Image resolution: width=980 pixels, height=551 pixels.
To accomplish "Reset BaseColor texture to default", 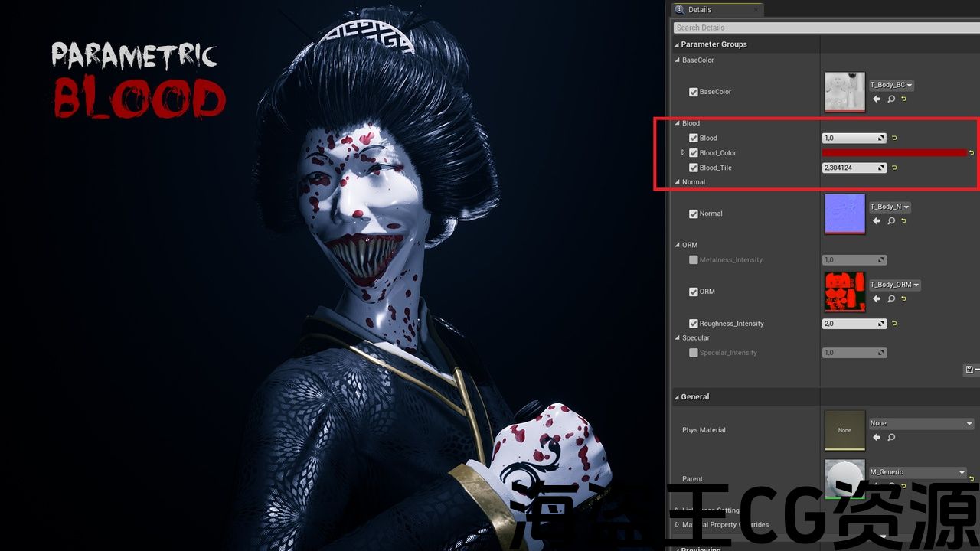I will 903,99.
